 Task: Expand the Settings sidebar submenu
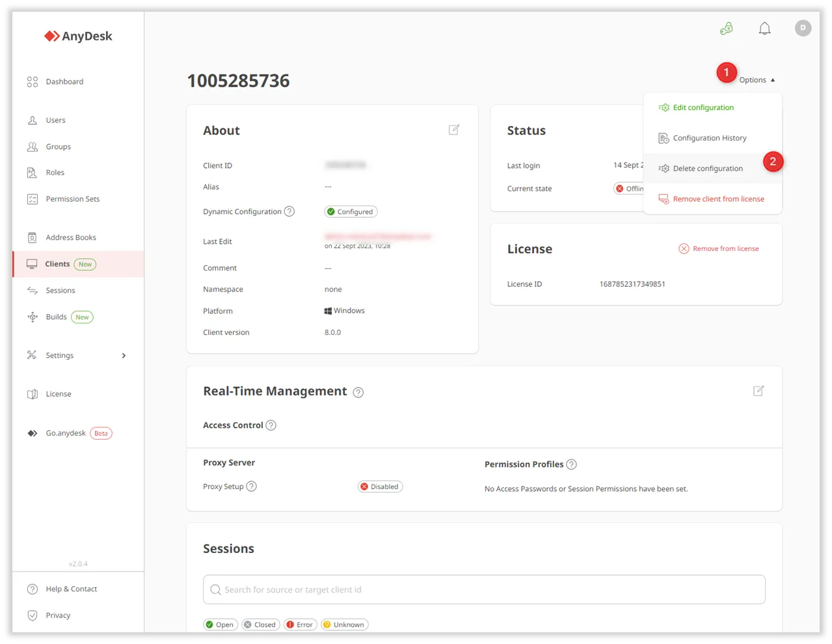click(x=124, y=356)
